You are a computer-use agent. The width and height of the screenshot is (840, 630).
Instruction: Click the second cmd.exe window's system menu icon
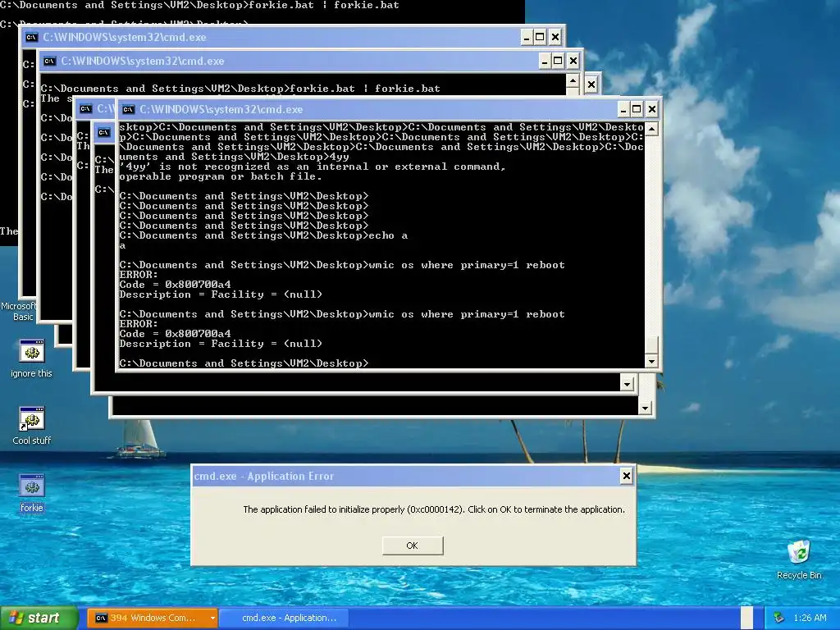click(x=49, y=61)
